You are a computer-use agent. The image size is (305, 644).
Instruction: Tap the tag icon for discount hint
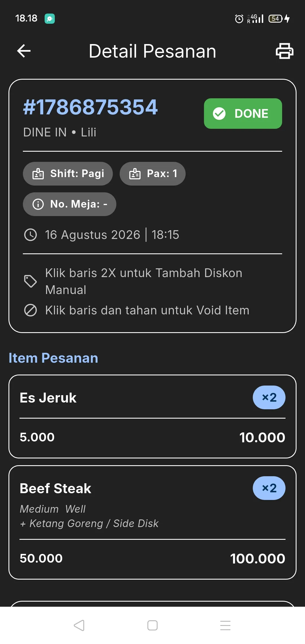(x=30, y=281)
